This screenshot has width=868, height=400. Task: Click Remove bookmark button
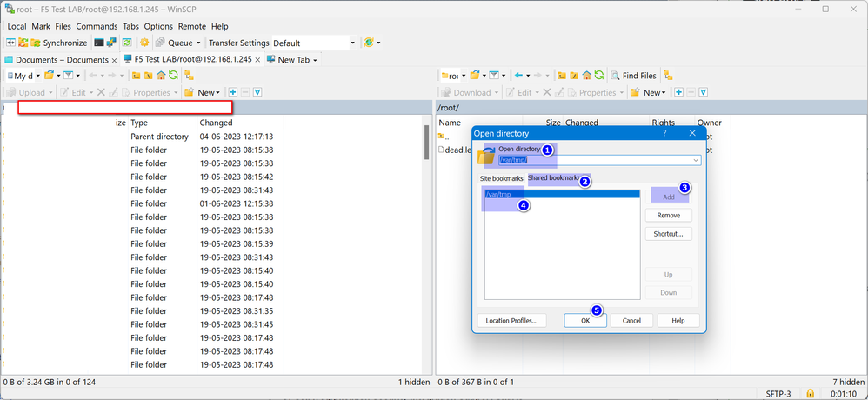coord(668,215)
